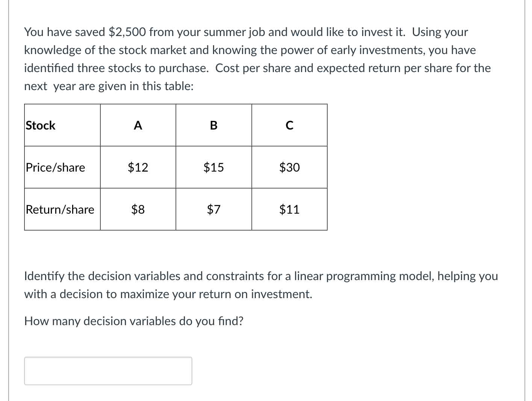
Task: Click column header B in the table
Action: point(214,125)
